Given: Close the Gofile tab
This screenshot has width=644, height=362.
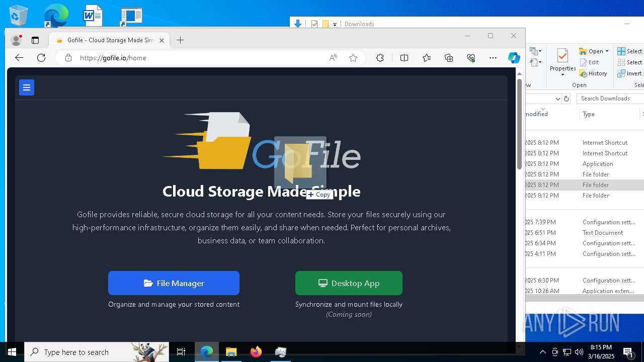Looking at the screenshot, I should (162, 40).
